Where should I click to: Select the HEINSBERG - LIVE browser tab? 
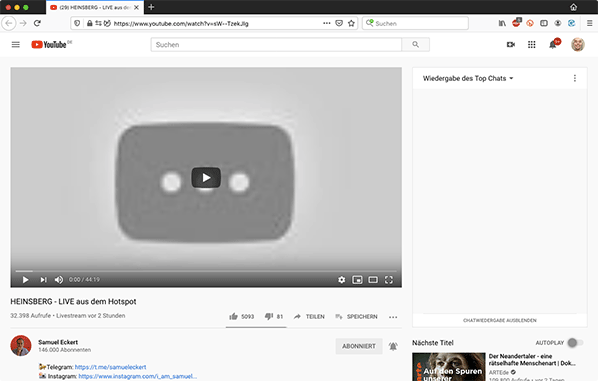pos(95,7)
